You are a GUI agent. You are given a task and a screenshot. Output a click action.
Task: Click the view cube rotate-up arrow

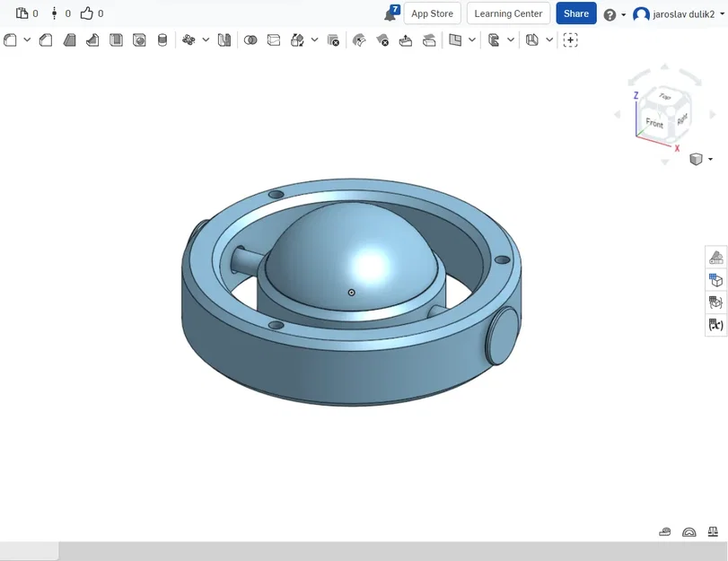tap(665, 67)
